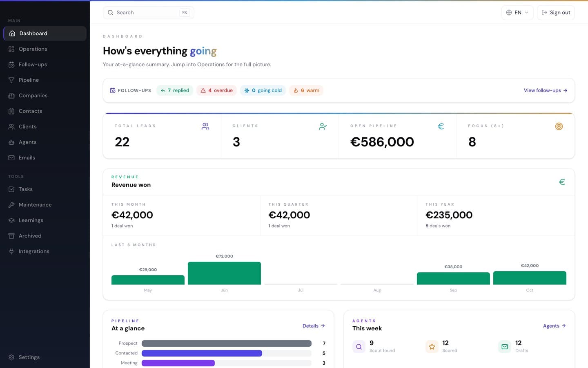Open the View follow-ups link
588x368 pixels.
pos(546,90)
